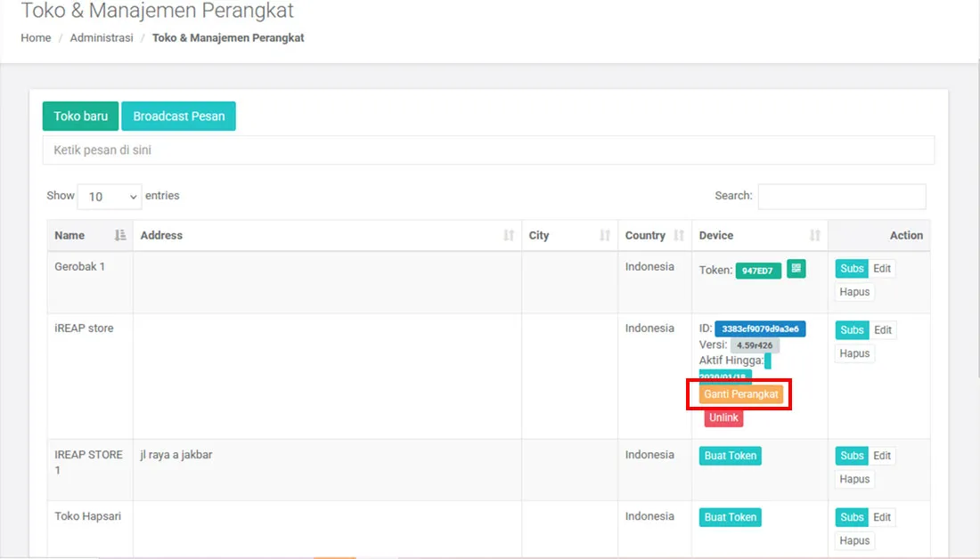Viewport: 980px width, 559px height.
Task: Edit the Toko Hapsari row
Action: [x=882, y=517]
